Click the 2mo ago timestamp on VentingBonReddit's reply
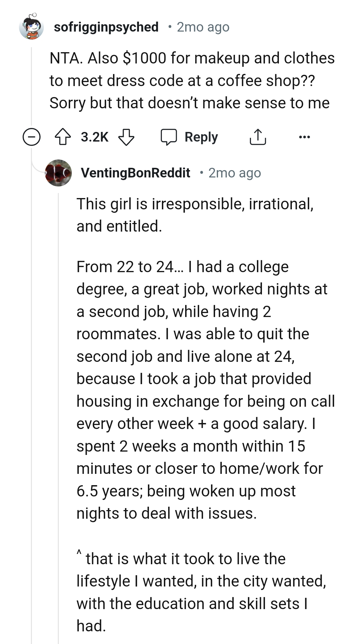The width and height of the screenshot is (359, 644). 235,173
